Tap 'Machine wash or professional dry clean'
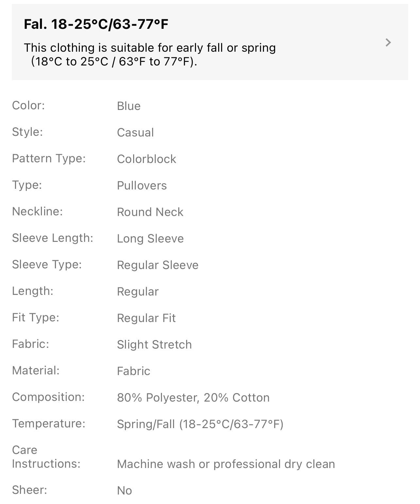Image resolution: width=420 pixels, height=504 pixels. point(226,464)
